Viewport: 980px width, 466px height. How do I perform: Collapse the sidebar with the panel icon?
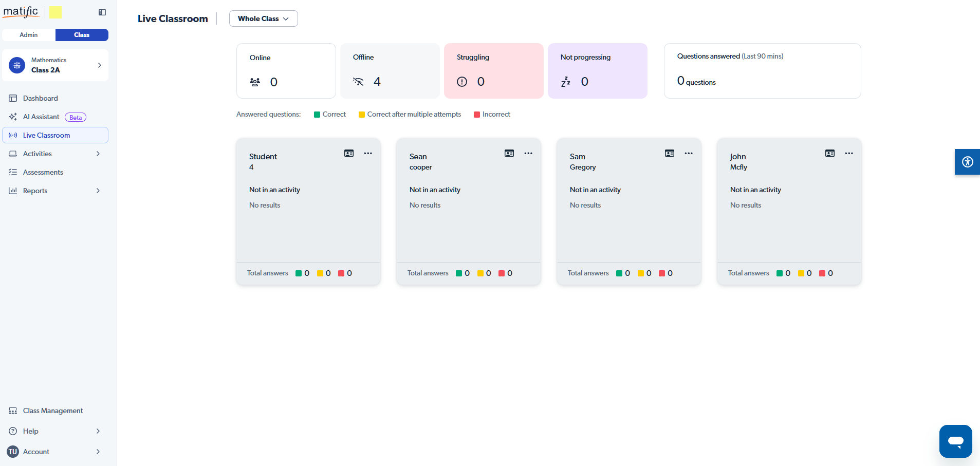tap(102, 12)
